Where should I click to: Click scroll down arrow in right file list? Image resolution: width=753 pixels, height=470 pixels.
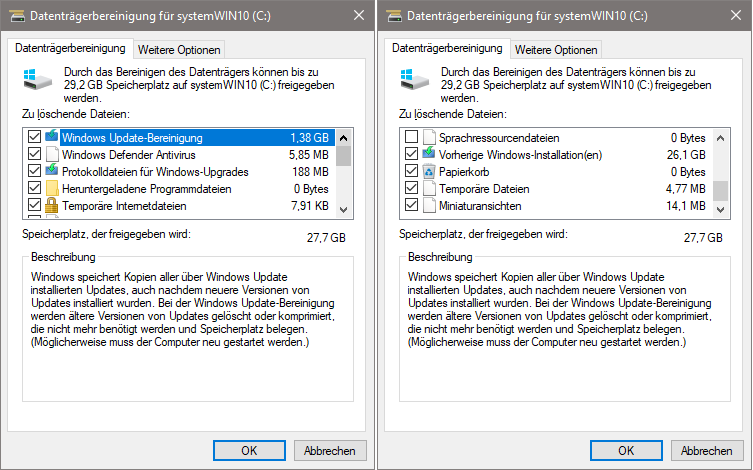(x=720, y=210)
